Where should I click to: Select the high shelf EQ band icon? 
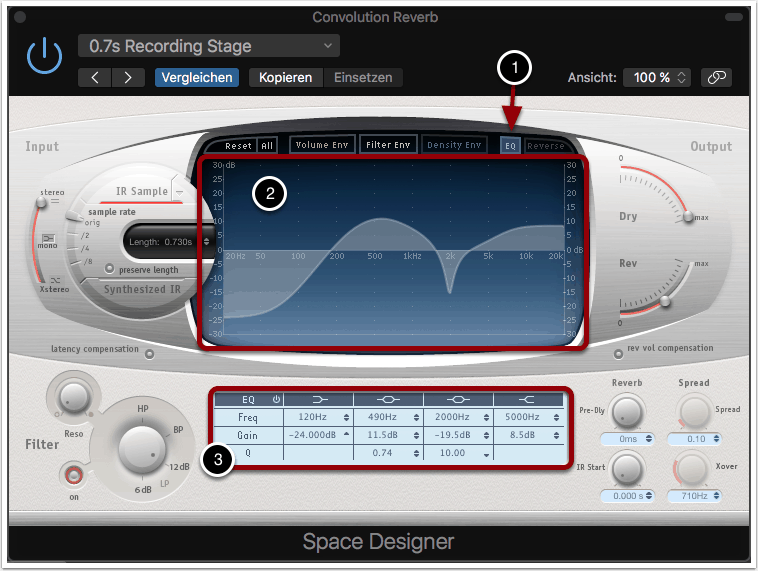pyautogui.click(x=526, y=399)
